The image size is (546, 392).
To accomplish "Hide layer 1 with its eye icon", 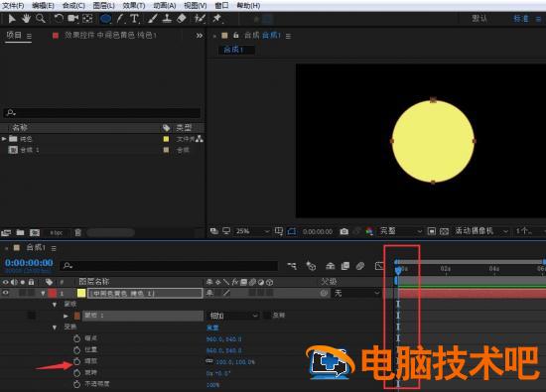I will click(x=6, y=293).
